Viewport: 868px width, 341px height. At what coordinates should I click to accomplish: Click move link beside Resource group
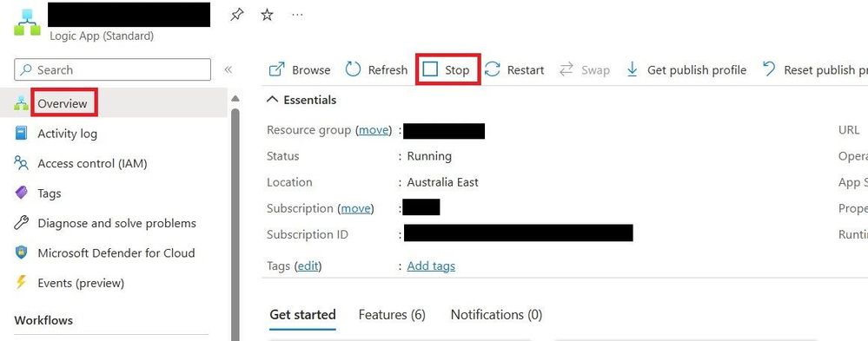(373, 130)
